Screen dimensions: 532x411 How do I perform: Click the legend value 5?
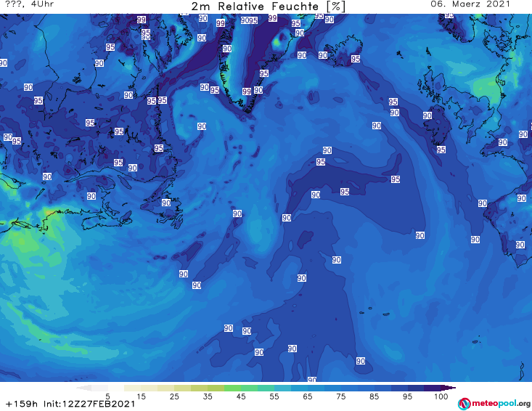click(107, 396)
